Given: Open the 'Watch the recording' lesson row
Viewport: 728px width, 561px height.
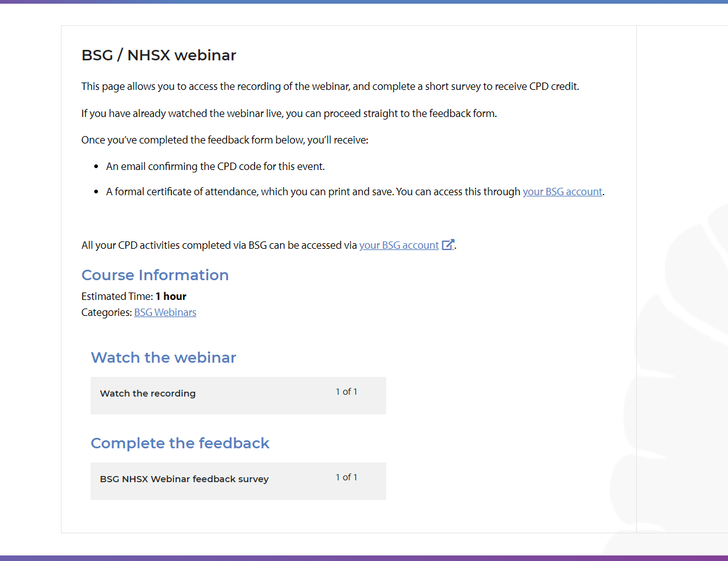Looking at the screenshot, I should pos(238,395).
